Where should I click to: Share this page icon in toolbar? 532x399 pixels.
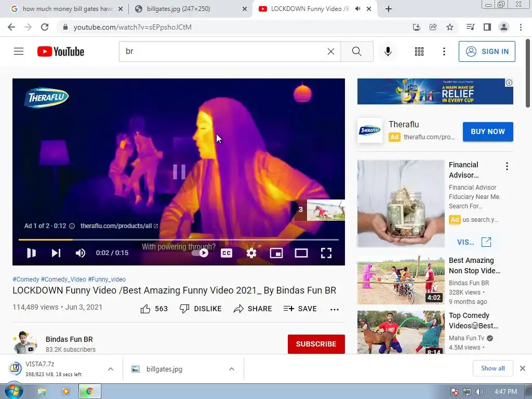433,27
